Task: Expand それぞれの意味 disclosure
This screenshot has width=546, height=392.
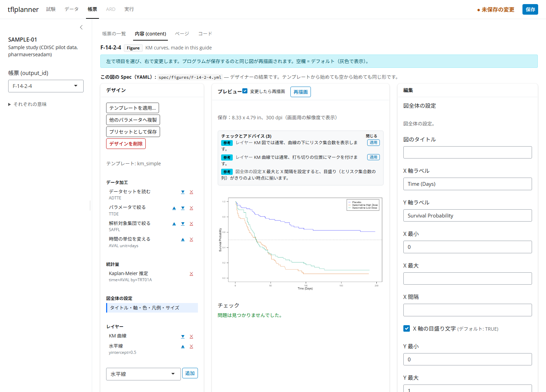Action: 28,104
